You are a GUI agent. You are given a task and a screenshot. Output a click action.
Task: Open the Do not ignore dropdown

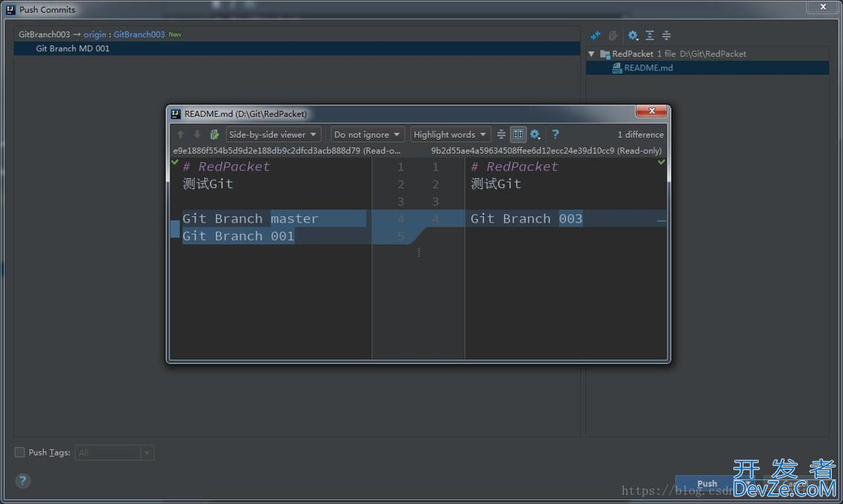pos(367,134)
